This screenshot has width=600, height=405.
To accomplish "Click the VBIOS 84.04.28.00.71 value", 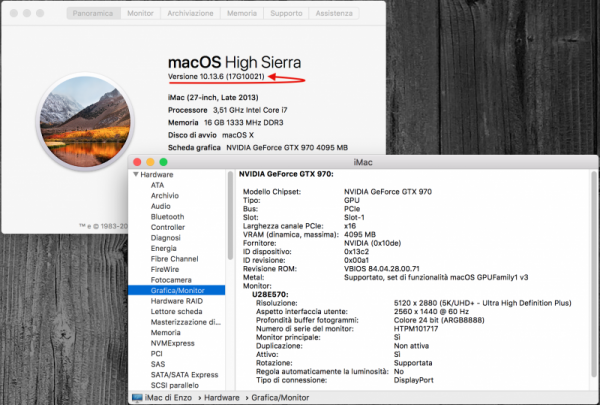I will click(382, 269).
